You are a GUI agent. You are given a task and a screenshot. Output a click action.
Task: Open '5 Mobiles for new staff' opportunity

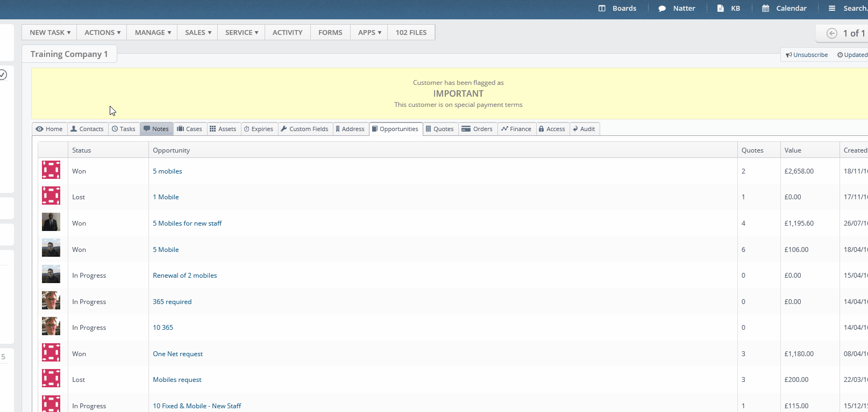[187, 223]
